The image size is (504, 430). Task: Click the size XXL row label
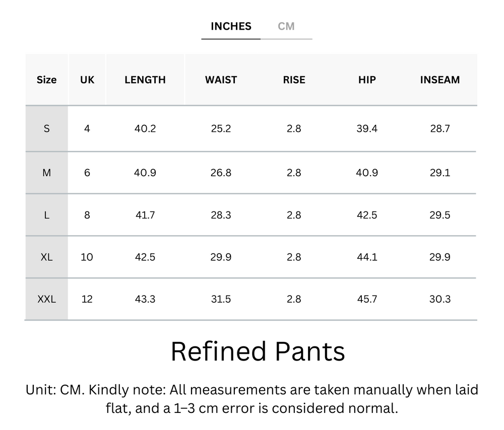(46, 299)
